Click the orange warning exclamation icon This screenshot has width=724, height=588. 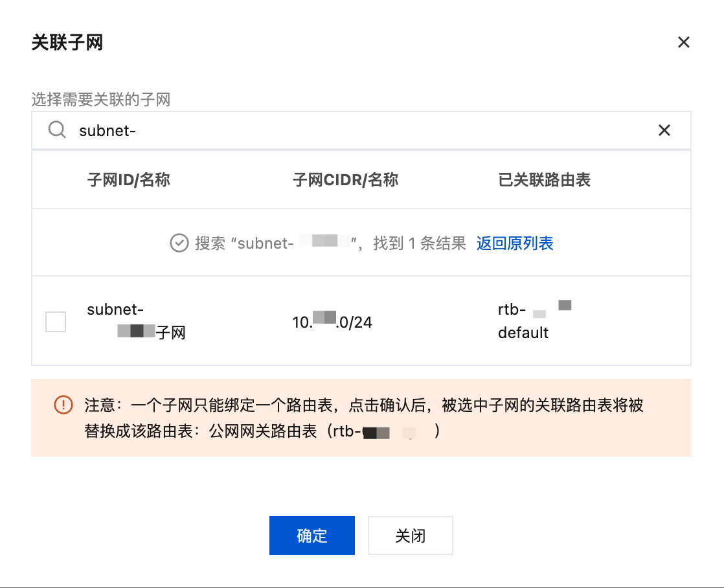pyautogui.click(x=63, y=405)
